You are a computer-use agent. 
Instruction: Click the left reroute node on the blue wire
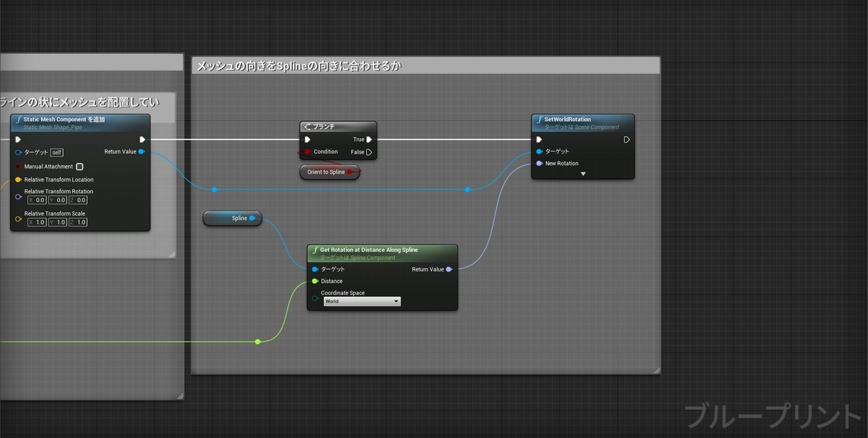click(x=214, y=190)
